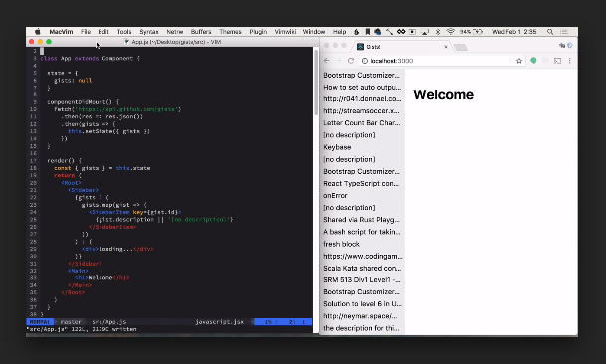This screenshot has height=364, width=606.
Task: Open Notification Center icon
Action: point(564,32)
